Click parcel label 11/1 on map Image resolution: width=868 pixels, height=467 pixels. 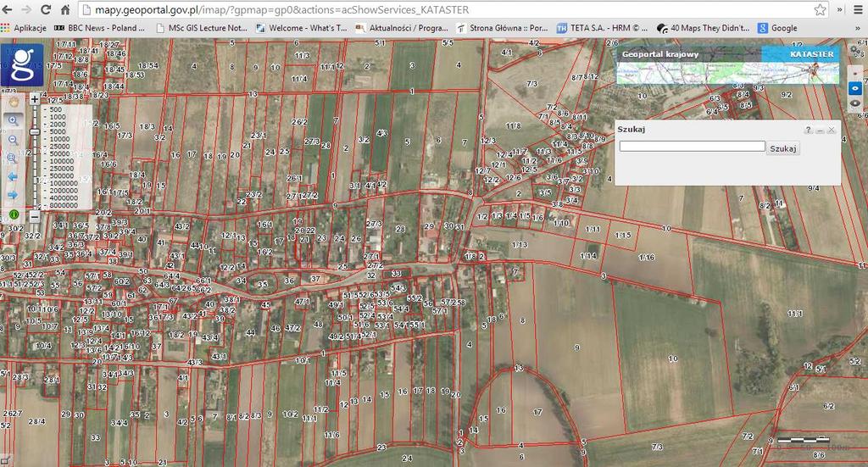click(x=795, y=314)
